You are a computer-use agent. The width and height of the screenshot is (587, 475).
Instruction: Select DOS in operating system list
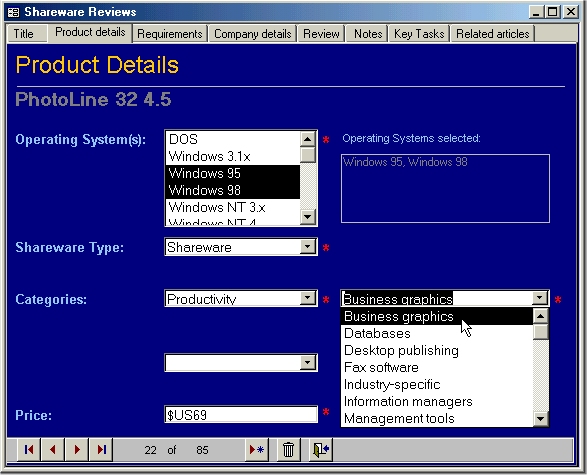tap(232, 139)
